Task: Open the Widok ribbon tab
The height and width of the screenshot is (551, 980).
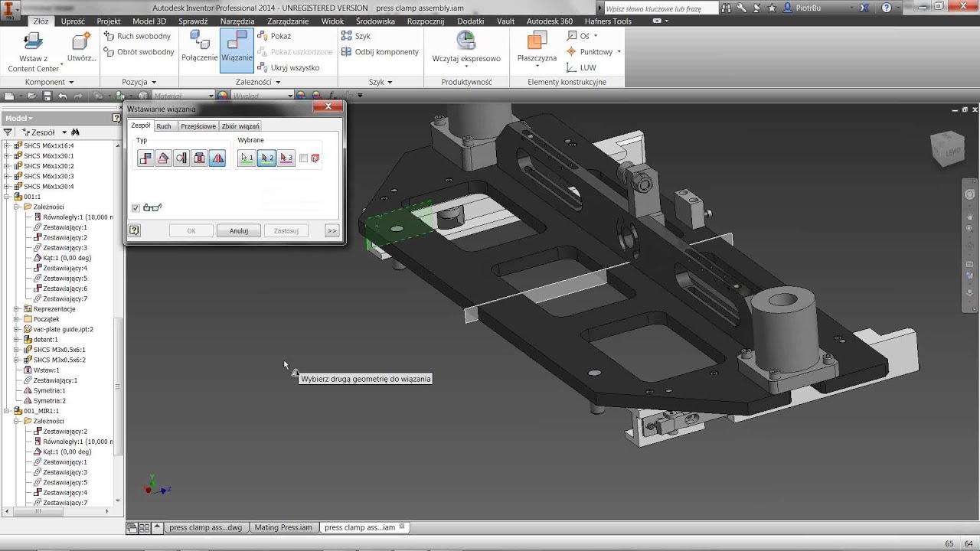Action: pos(332,21)
